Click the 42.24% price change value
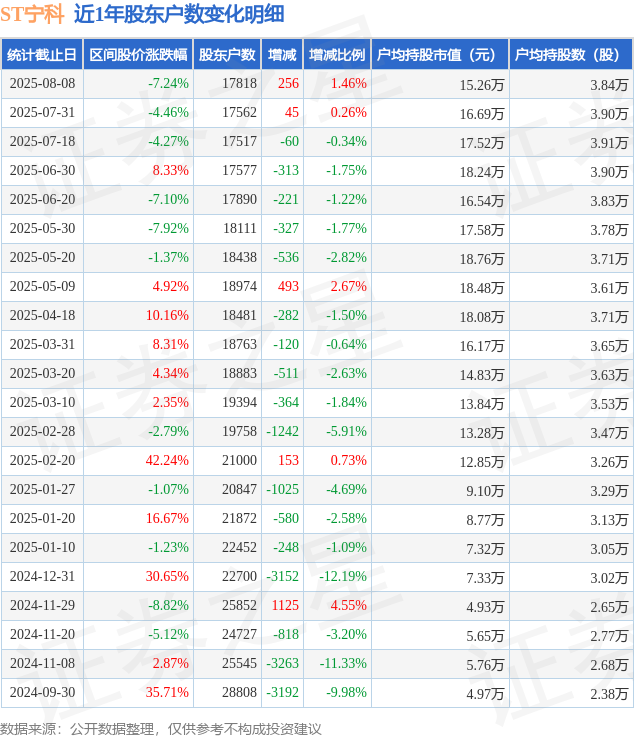Image resolution: width=634 pixels, height=738 pixels. [167, 460]
